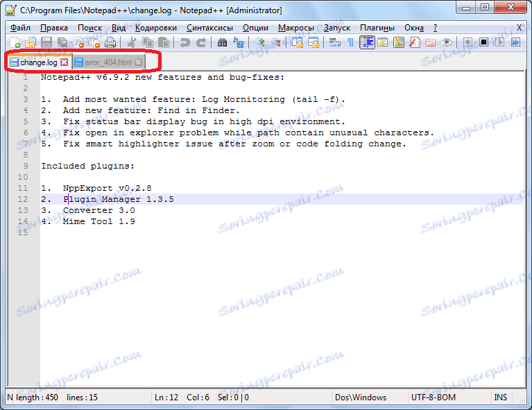The height and width of the screenshot is (410, 532).
Task: Start macro recording button
Action: (x=468, y=43)
